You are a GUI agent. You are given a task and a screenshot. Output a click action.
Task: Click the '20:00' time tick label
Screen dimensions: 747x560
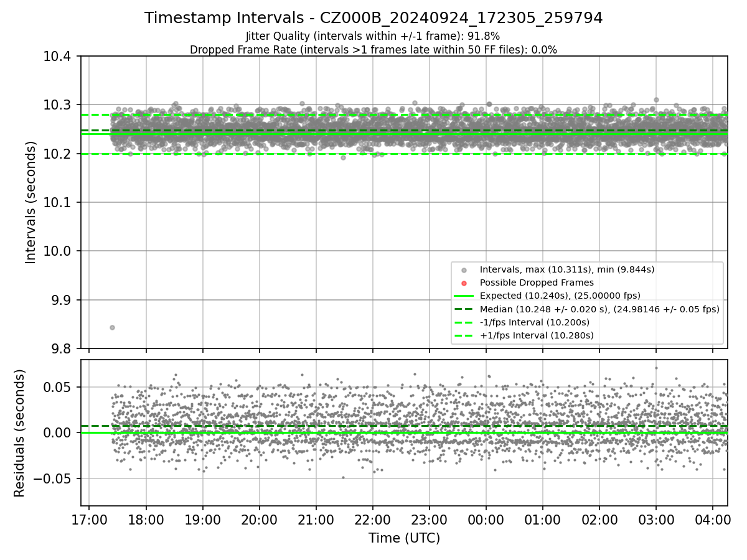click(x=259, y=519)
